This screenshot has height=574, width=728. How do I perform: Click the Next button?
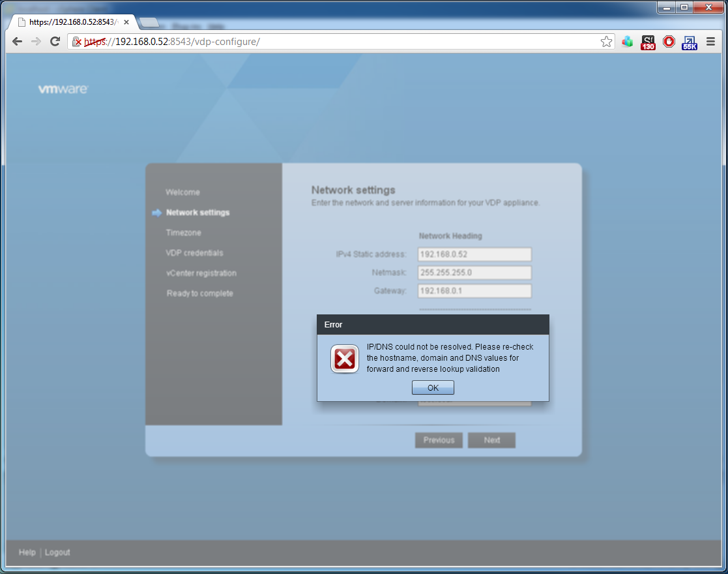click(x=491, y=440)
